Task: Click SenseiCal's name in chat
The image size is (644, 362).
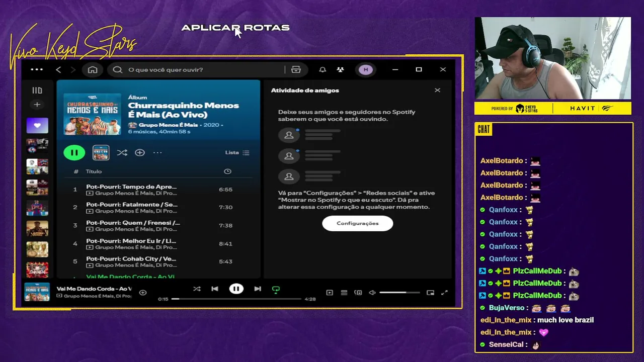Action: point(506,344)
